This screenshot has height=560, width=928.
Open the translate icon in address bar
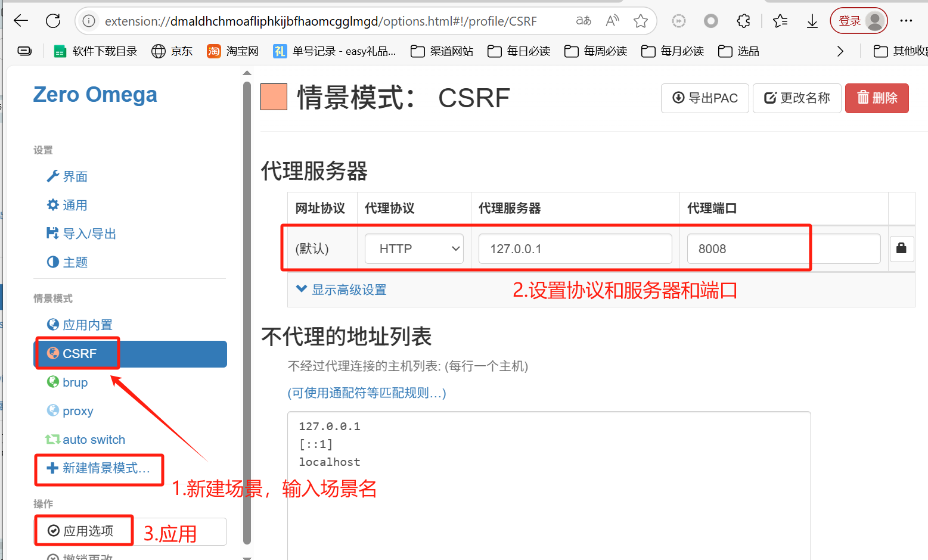pos(584,21)
